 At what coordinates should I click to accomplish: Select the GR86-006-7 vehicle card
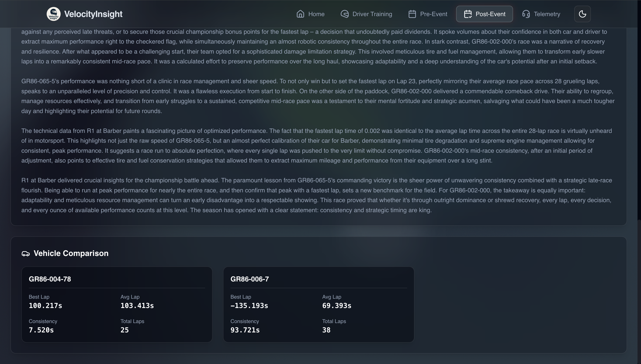pos(318,304)
